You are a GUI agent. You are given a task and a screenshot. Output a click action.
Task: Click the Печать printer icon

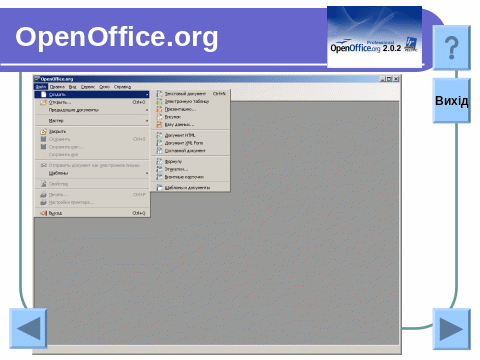(x=43, y=194)
